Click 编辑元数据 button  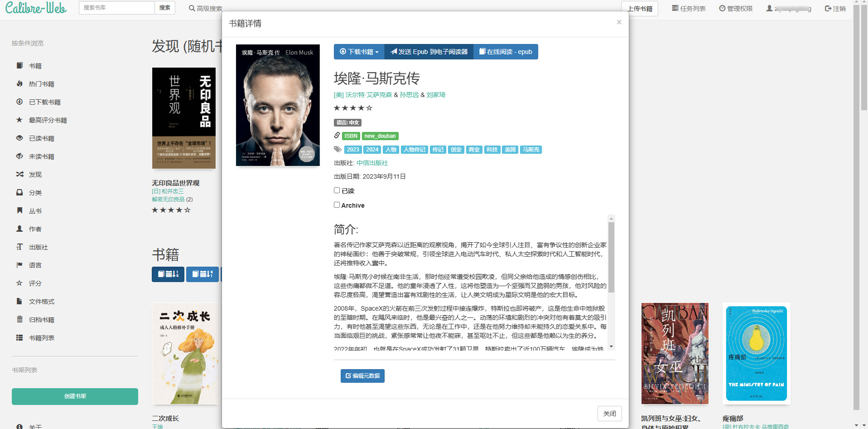362,376
